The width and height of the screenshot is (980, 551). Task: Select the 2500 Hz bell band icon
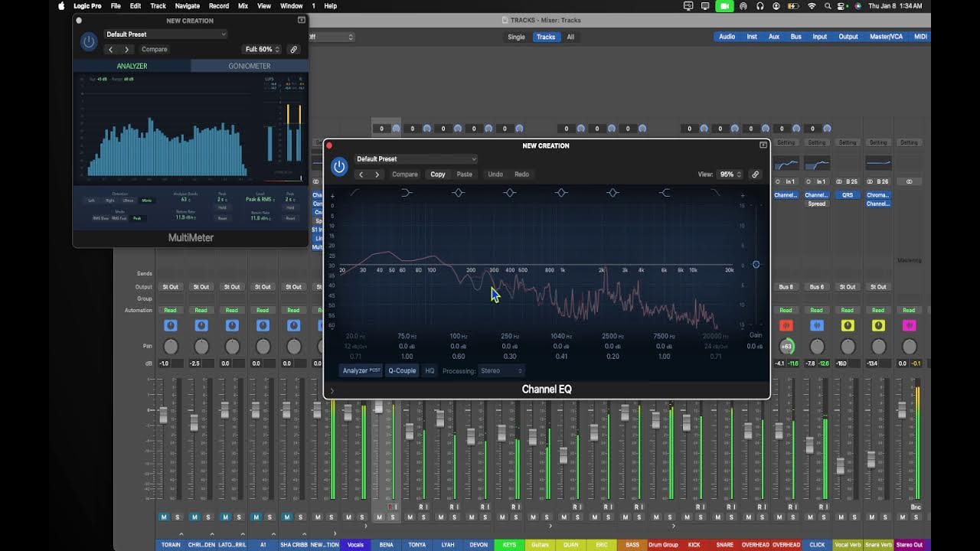coord(612,193)
